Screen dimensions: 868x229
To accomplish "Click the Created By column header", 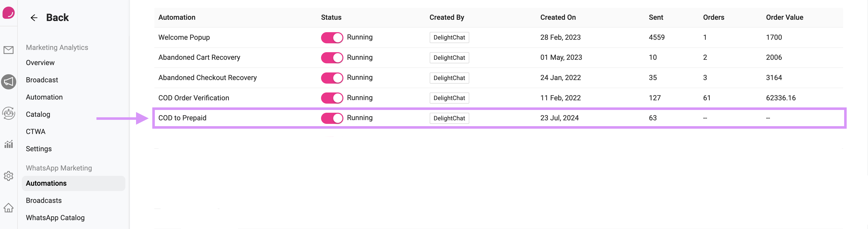I will pos(447,17).
